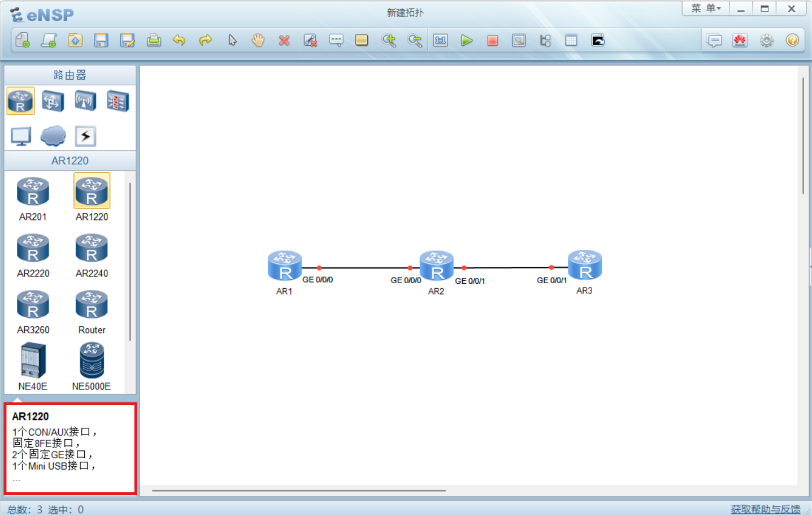Select the rectangle drawing tool

[x=362, y=40]
